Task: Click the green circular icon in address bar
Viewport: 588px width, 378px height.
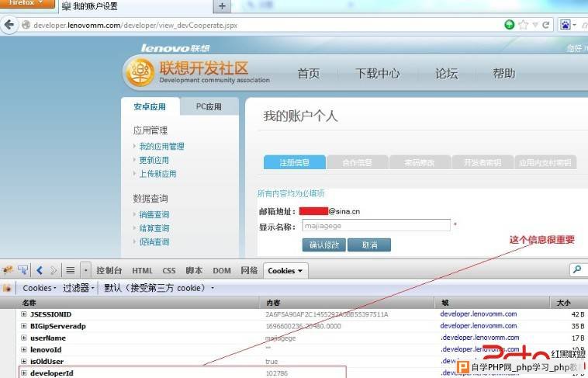Action: point(509,25)
